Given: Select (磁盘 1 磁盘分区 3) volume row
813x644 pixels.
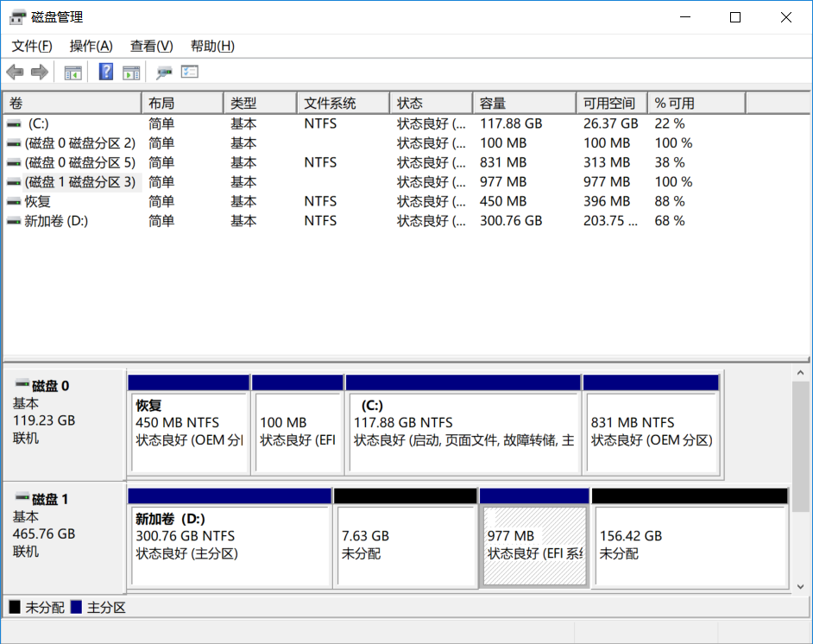Looking at the screenshot, I should tap(80, 182).
